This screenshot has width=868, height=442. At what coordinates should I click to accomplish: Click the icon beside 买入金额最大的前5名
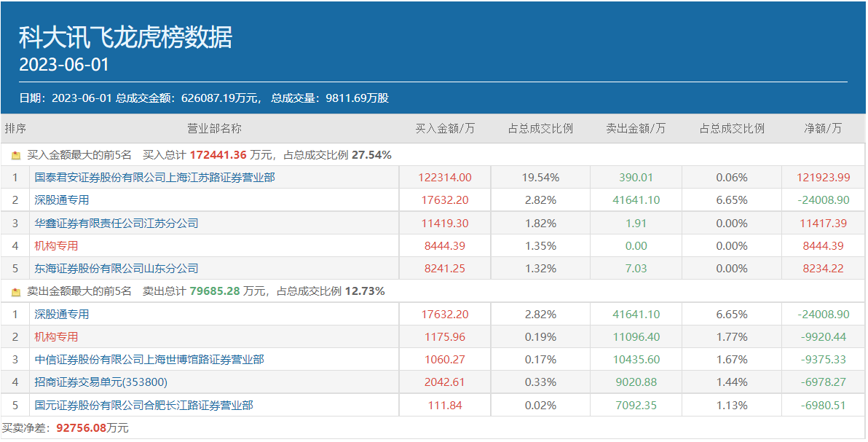click(x=16, y=155)
